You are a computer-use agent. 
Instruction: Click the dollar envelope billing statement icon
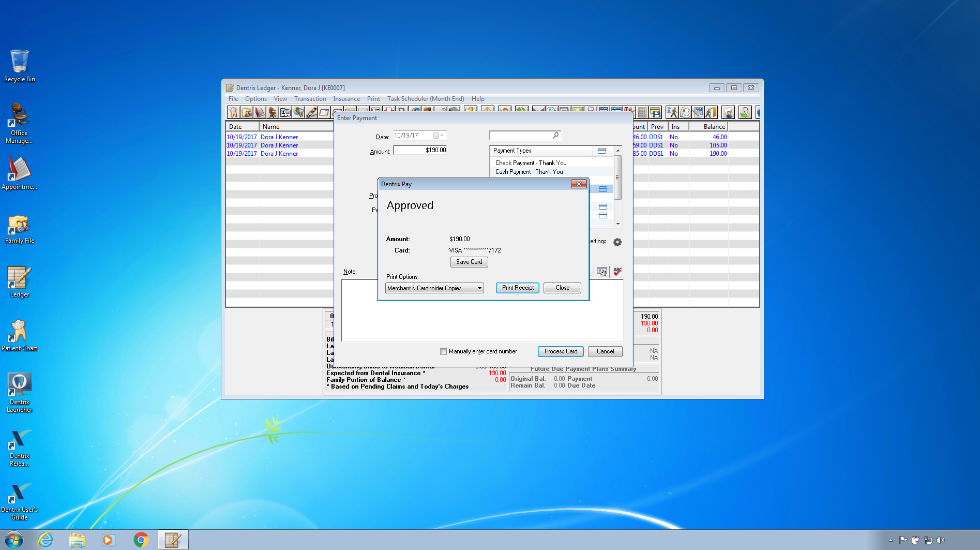pyautogui.click(x=685, y=112)
